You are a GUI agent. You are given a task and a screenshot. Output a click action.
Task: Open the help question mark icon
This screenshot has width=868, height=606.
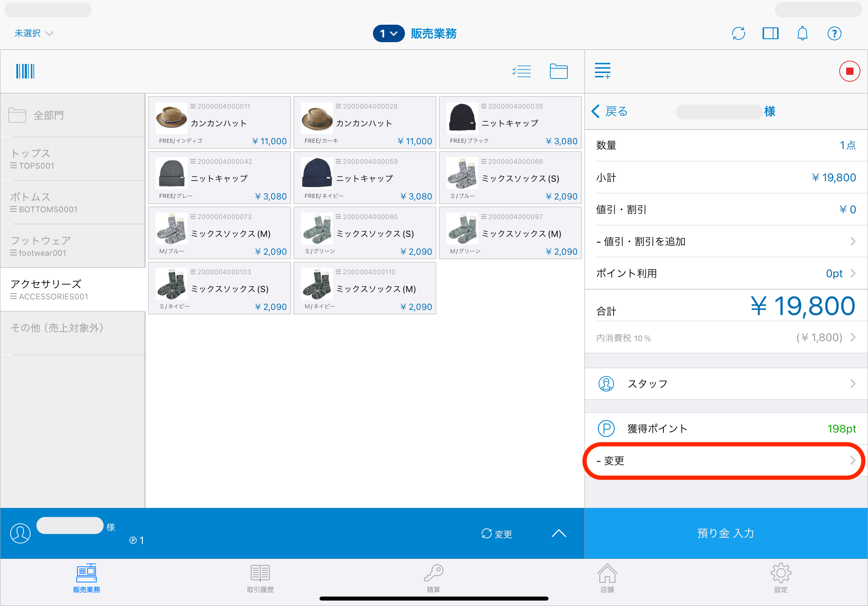click(x=834, y=33)
